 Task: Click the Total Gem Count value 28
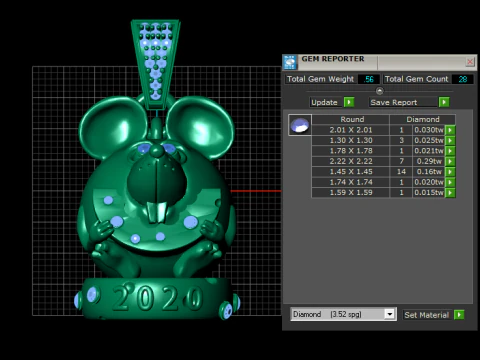pos(463,79)
